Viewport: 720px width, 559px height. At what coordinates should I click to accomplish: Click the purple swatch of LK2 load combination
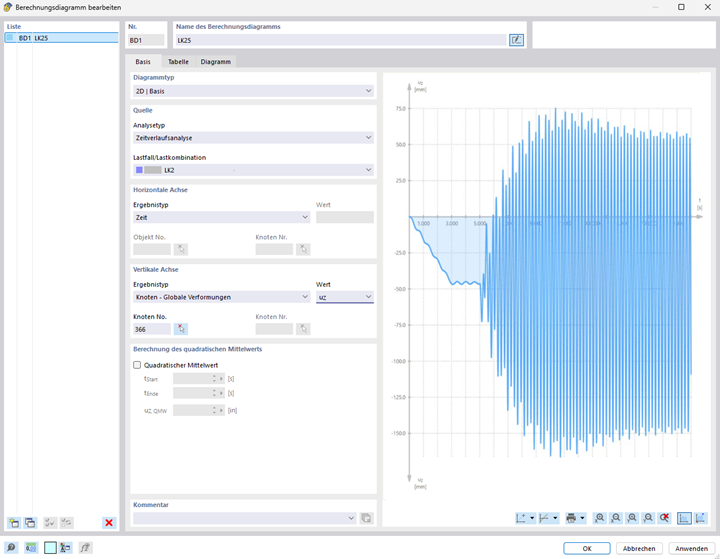(x=139, y=170)
